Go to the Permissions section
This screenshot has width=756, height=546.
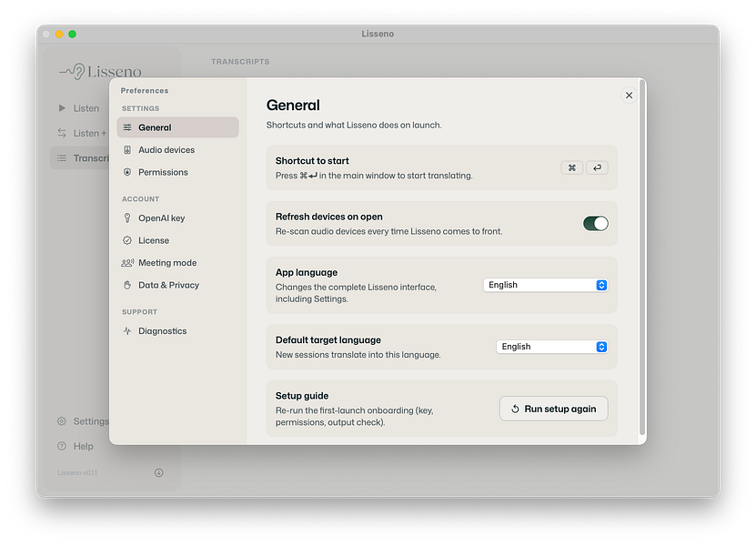pos(178,172)
